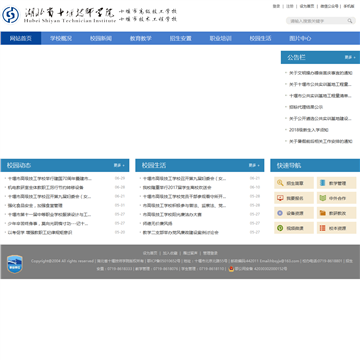Open the 微信公众号 header link
360x360 pixels.
click(x=329, y=6)
